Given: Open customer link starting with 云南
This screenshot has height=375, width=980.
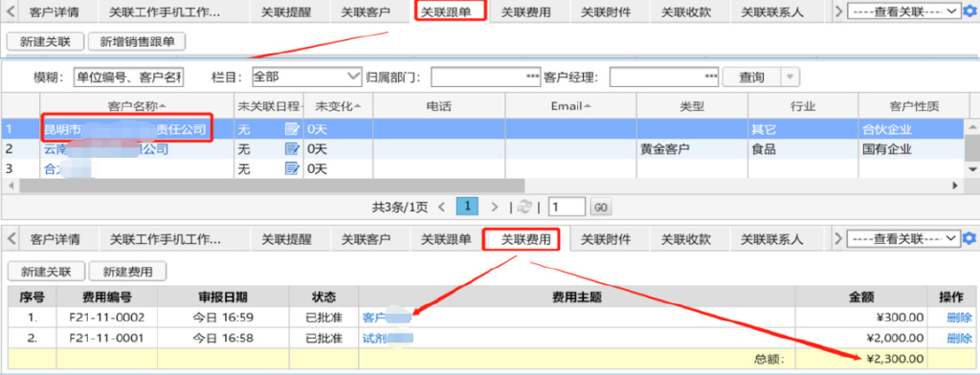Looking at the screenshot, I should 106,148.
